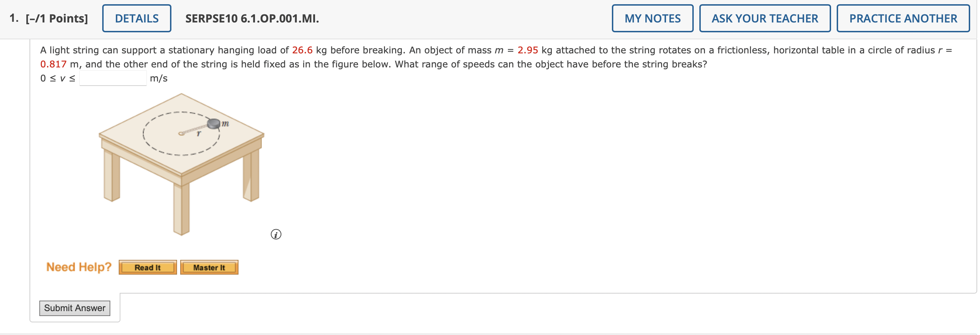The width and height of the screenshot is (980, 335).
Task: Click the Master It help icon button
Action: pyautogui.click(x=209, y=267)
